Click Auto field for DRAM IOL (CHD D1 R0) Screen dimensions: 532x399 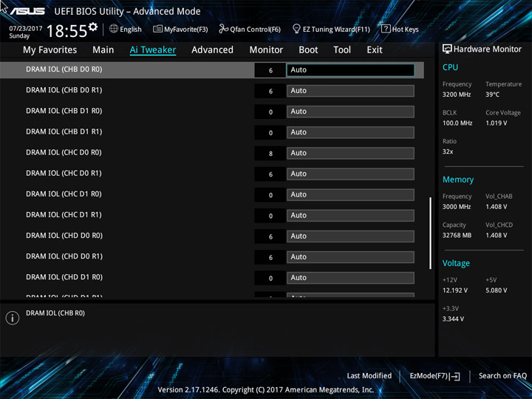pos(350,278)
